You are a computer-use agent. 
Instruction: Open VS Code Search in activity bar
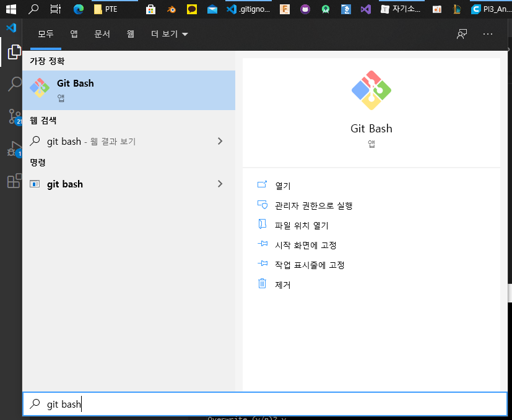click(14, 84)
